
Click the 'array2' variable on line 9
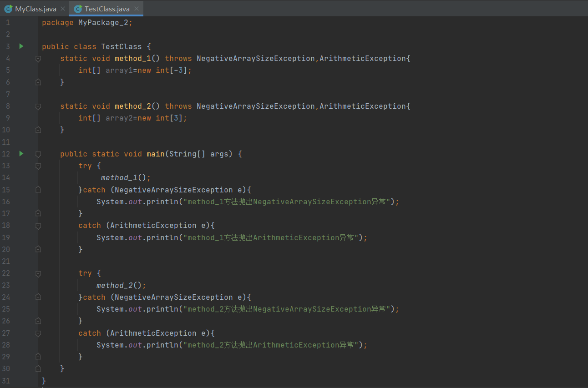point(119,118)
